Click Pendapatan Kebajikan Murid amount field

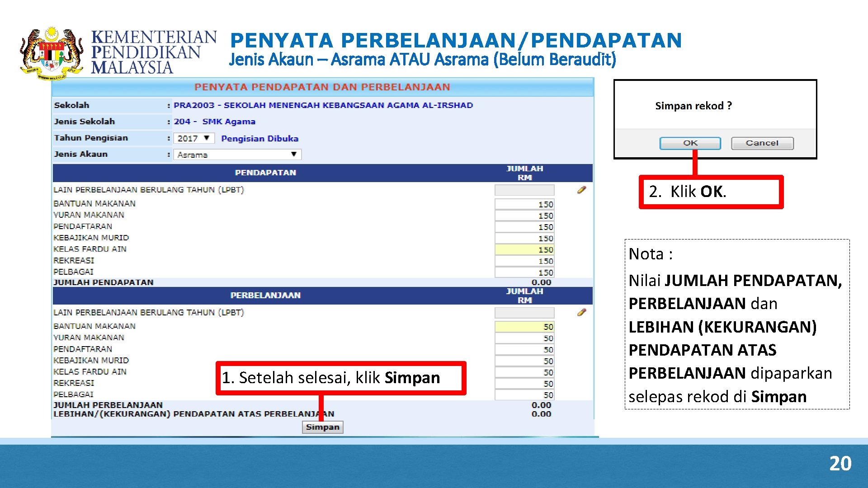click(524, 238)
